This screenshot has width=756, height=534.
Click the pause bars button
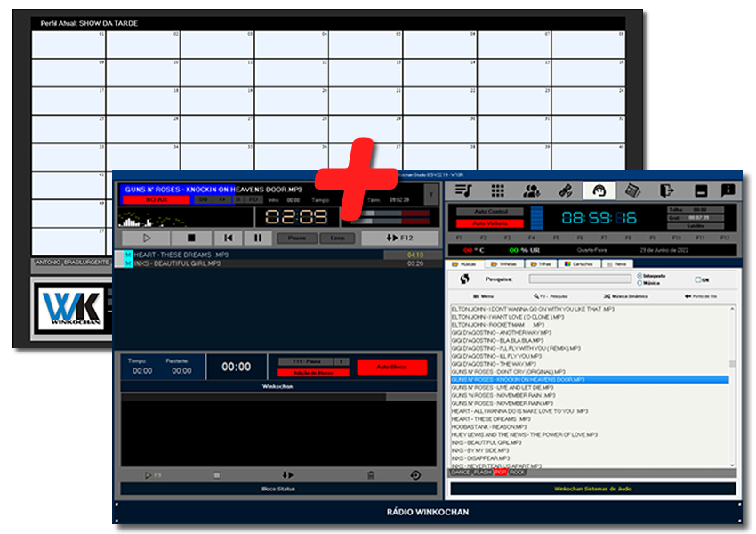point(258,238)
